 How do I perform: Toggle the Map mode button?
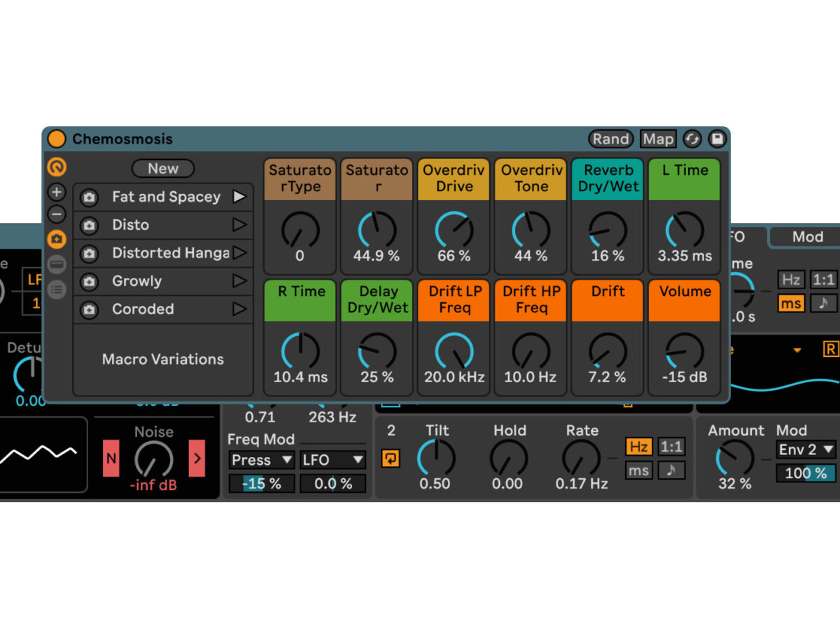click(x=657, y=139)
